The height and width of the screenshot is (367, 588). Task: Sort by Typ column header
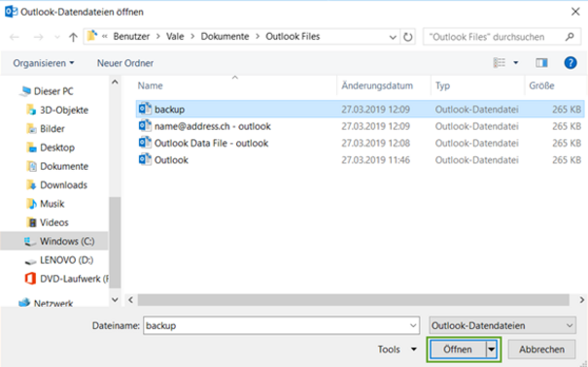(x=442, y=85)
